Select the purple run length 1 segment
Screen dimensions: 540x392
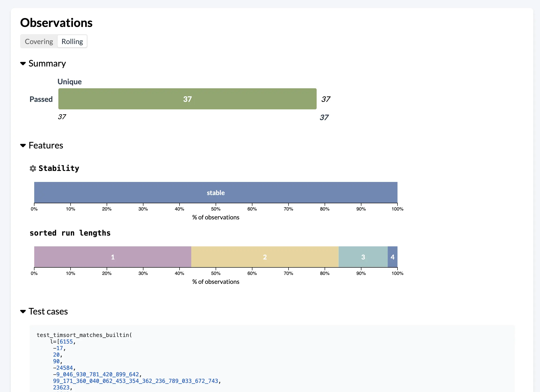click(x=113, y=257)
